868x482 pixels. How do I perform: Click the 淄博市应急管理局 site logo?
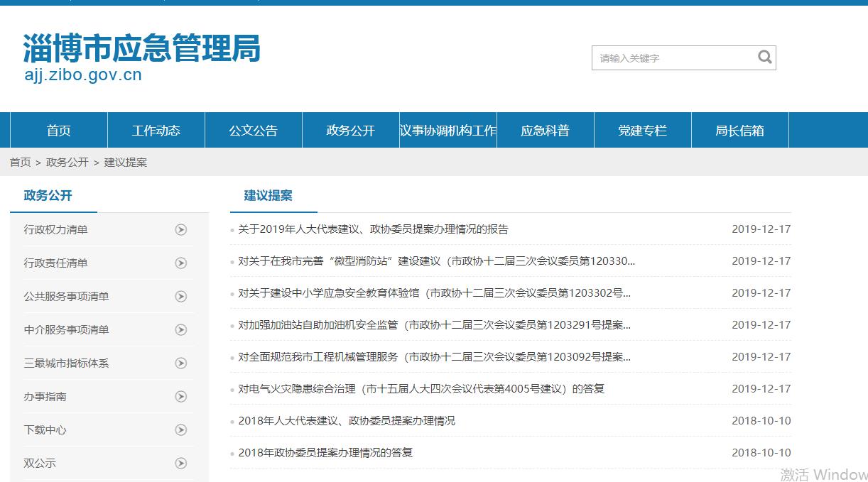click(x=142, y=48)
